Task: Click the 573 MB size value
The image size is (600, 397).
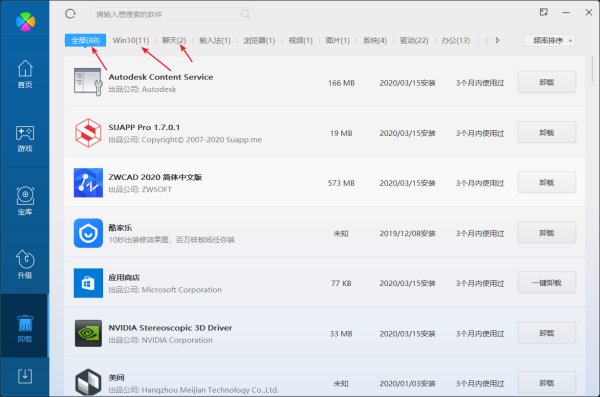Action: click(x=341, y=183)
